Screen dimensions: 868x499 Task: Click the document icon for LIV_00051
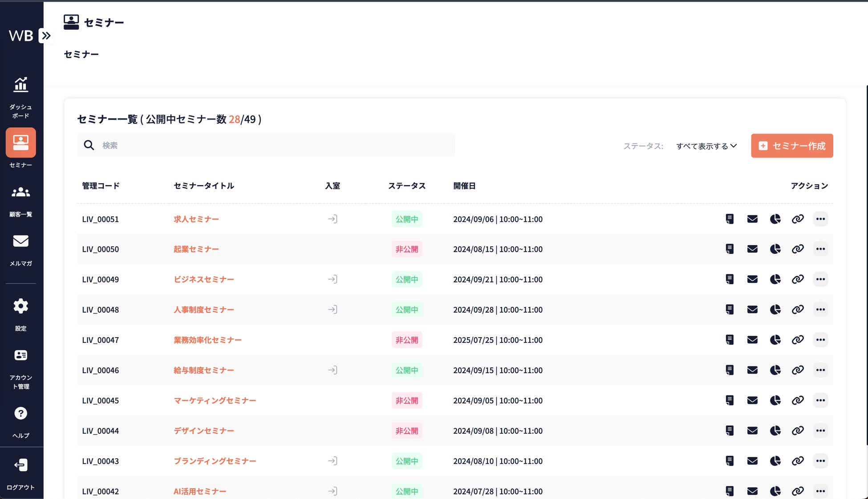[x=730, y=219]
